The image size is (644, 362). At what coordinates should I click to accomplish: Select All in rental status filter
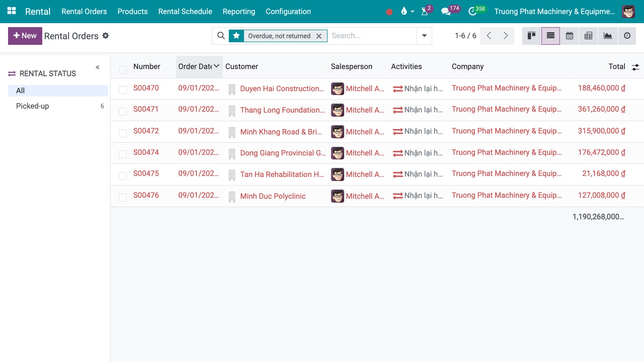click(58, 90)
